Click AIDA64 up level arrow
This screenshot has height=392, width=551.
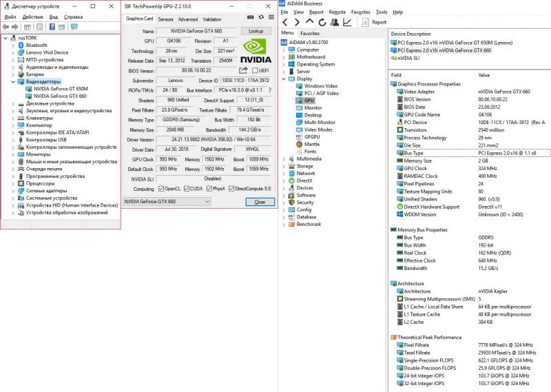[309, 21]
